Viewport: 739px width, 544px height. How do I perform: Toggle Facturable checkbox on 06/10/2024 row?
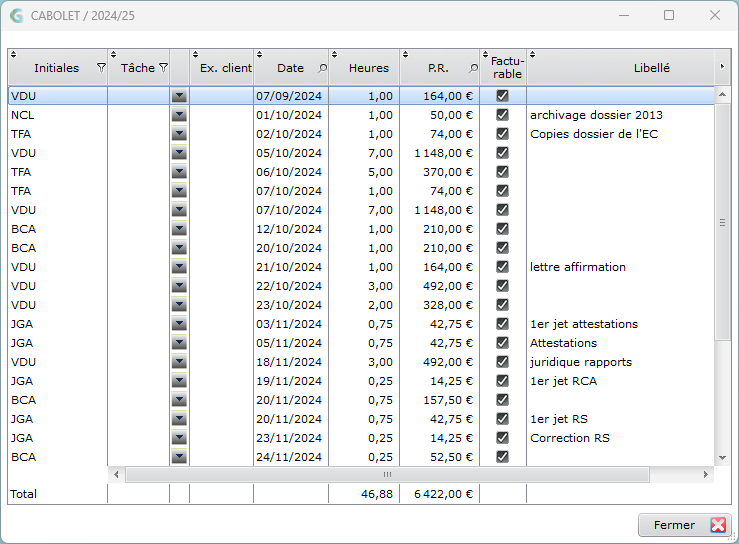tap(502, 172)
